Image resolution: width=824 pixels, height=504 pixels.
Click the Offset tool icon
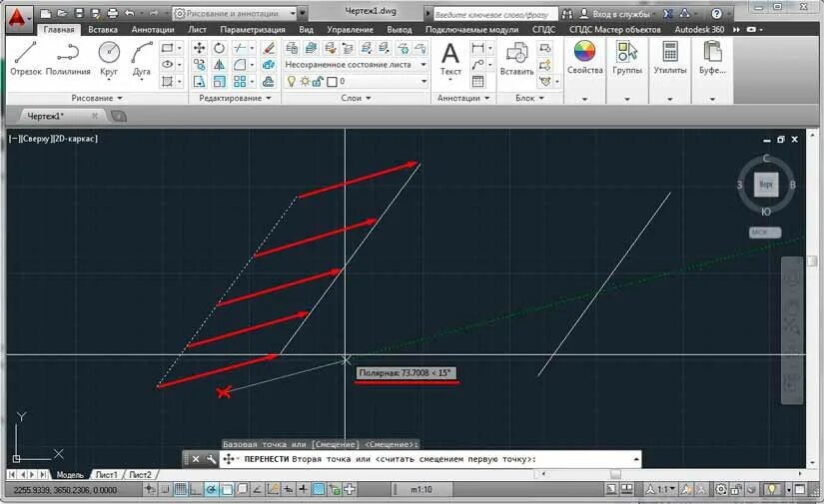click(x=269, y=82)
